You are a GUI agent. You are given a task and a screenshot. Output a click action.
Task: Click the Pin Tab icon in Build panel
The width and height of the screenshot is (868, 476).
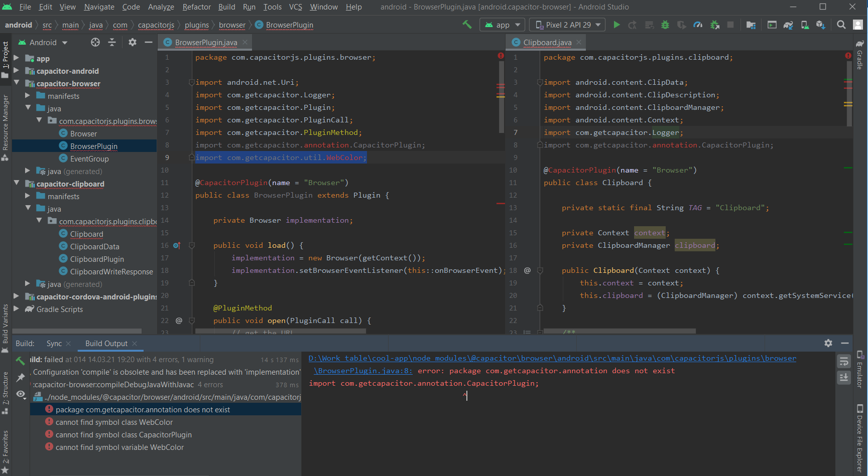point(21,377)
